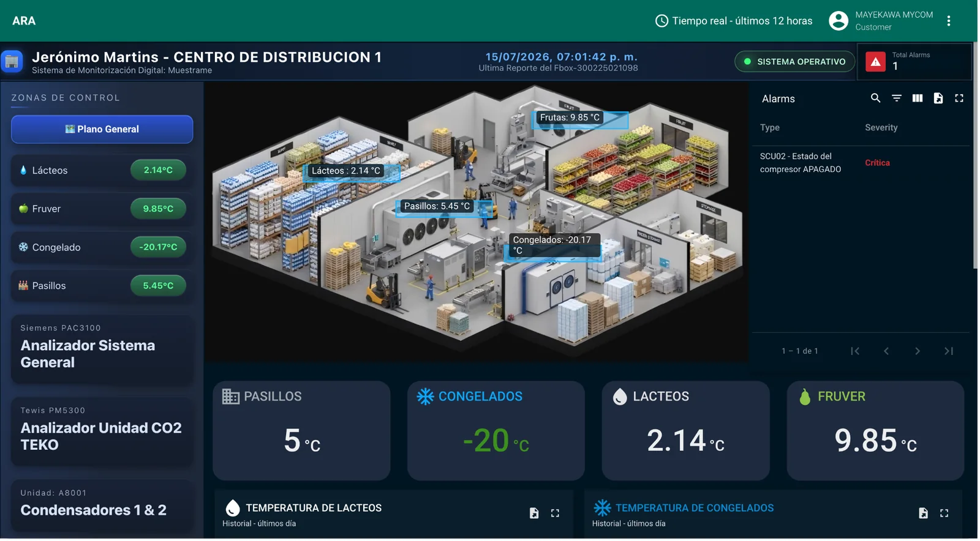The height and width of the screenshot is (541, 980).
Task: Open the Fruver zone in sidebar
Action: 102,209
